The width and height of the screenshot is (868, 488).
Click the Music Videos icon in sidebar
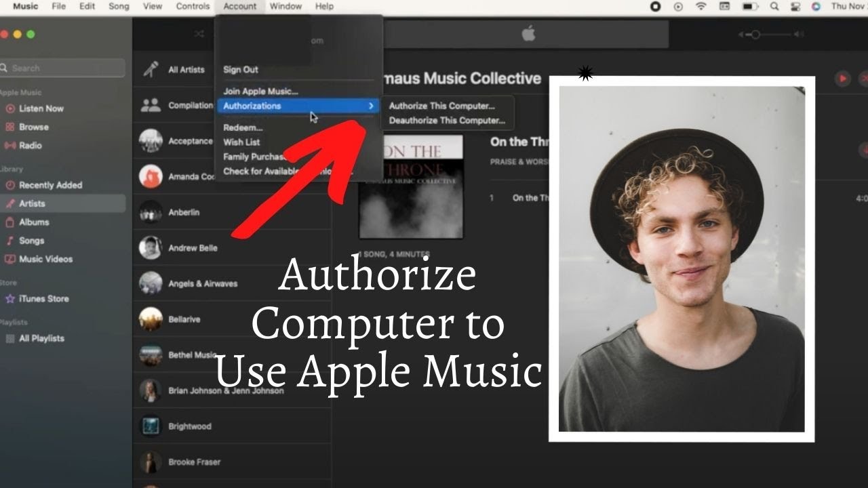(9, 259)
